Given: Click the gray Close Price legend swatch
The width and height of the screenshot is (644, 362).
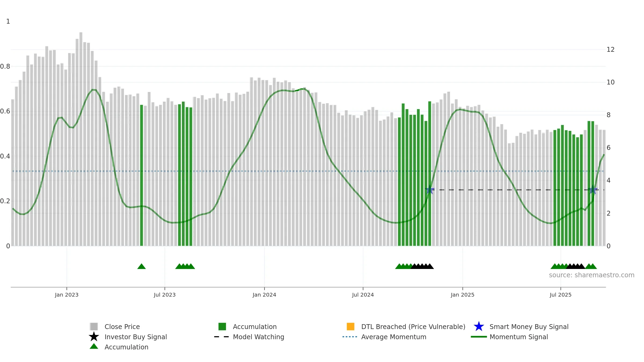Looking at the screenshot, I should coord(94,327).
